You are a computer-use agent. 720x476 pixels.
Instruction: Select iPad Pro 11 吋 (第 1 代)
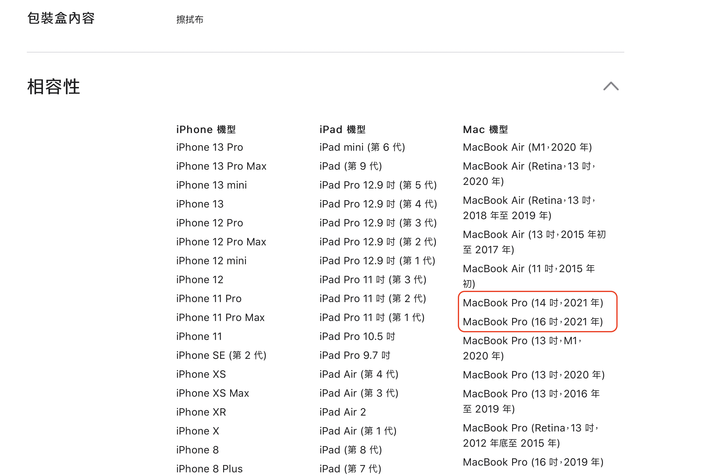click(x=372, y=317)
